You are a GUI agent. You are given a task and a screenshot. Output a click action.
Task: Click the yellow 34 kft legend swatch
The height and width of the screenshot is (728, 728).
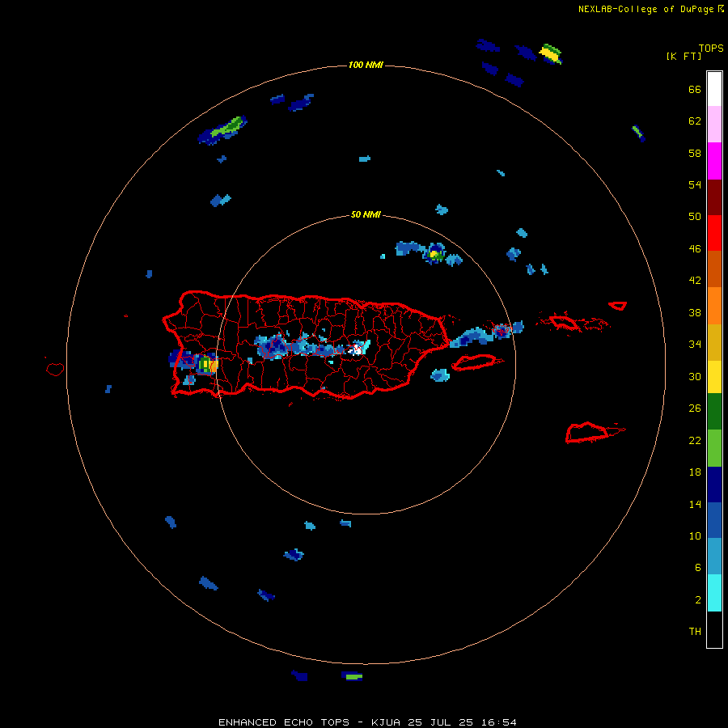click(714, 376)
